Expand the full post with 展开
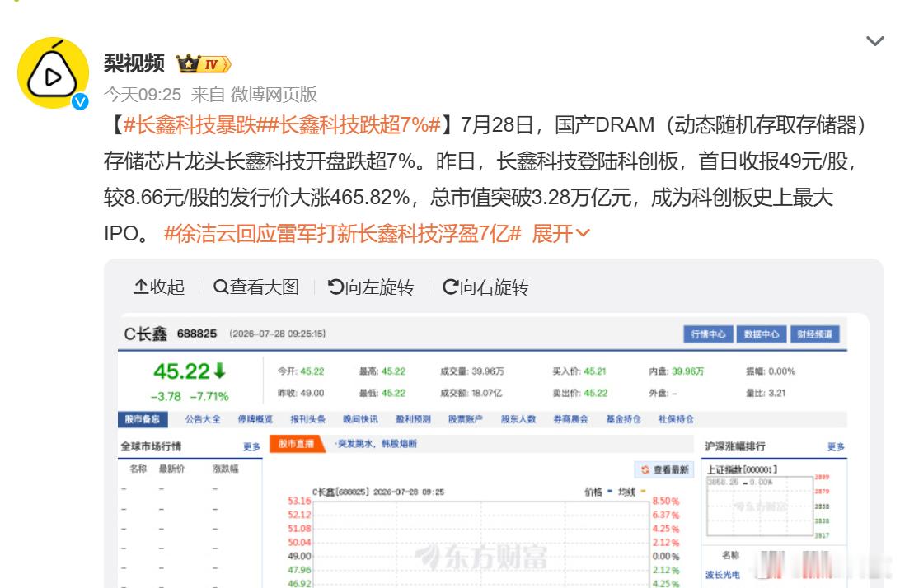 coord(560,234)
